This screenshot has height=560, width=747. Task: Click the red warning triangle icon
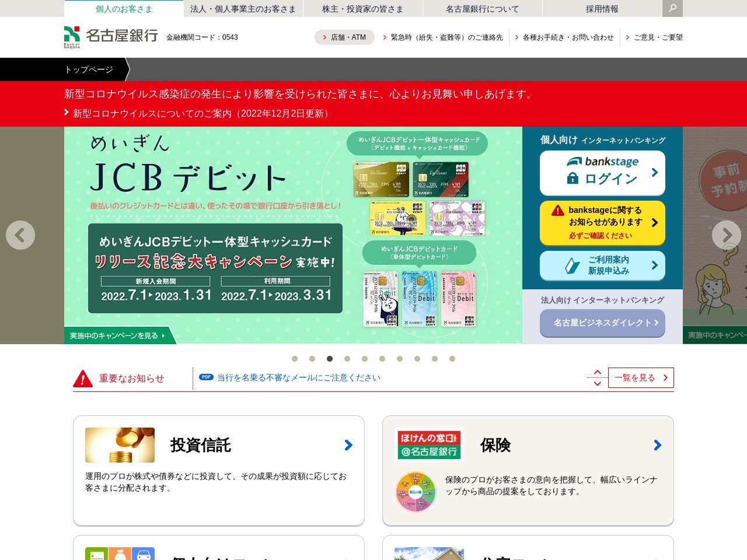pyautogui.click(x=83, y=379)
